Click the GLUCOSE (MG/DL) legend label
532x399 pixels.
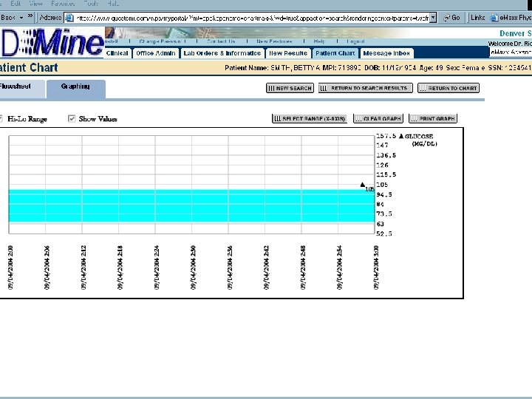[x=421, y=140]
